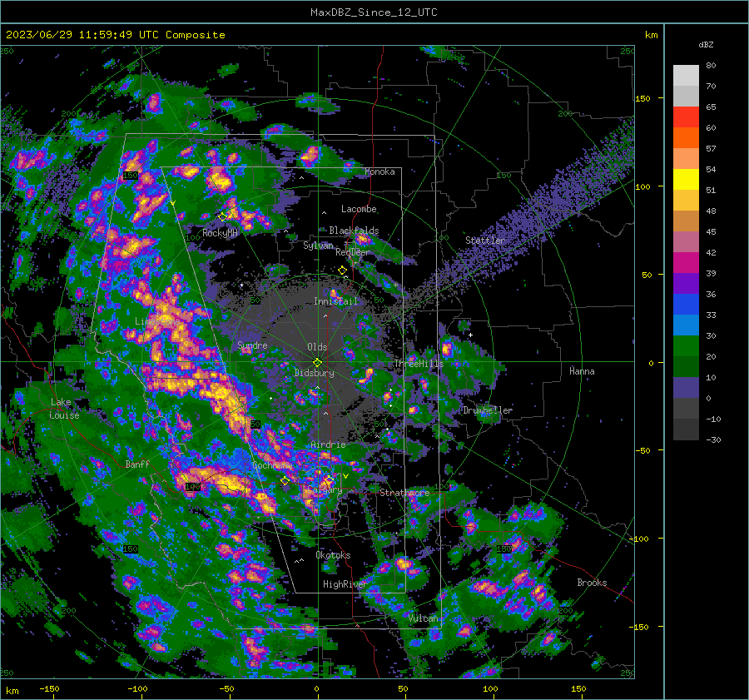Click the Lake Louise map label
The height and width of the screenshot is (700, 749).
[64, 409]
